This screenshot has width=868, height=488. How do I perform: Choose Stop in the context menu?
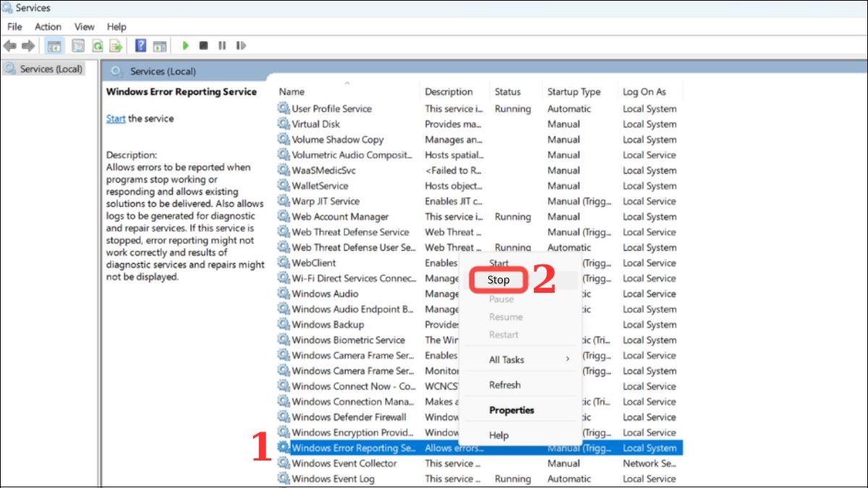[x=498, y=280]
